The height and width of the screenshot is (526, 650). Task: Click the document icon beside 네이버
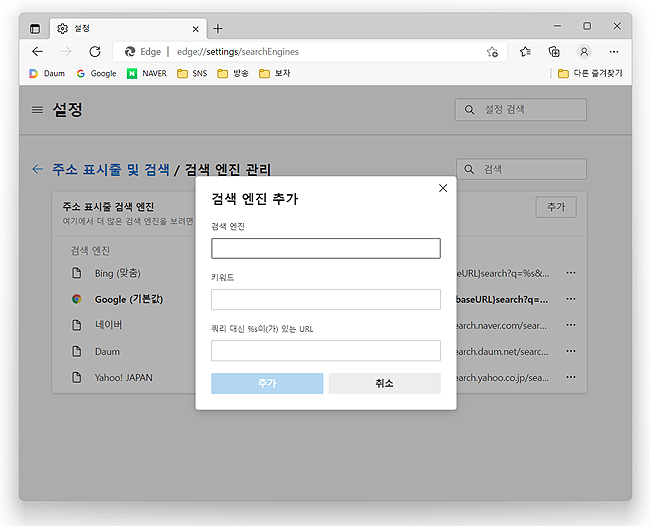77,325
